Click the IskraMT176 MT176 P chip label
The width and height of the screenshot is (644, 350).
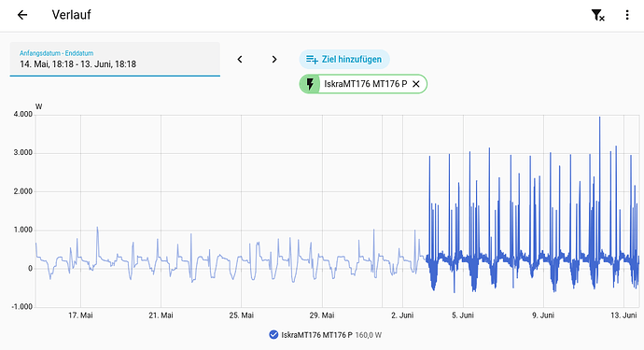pos(366,84)
